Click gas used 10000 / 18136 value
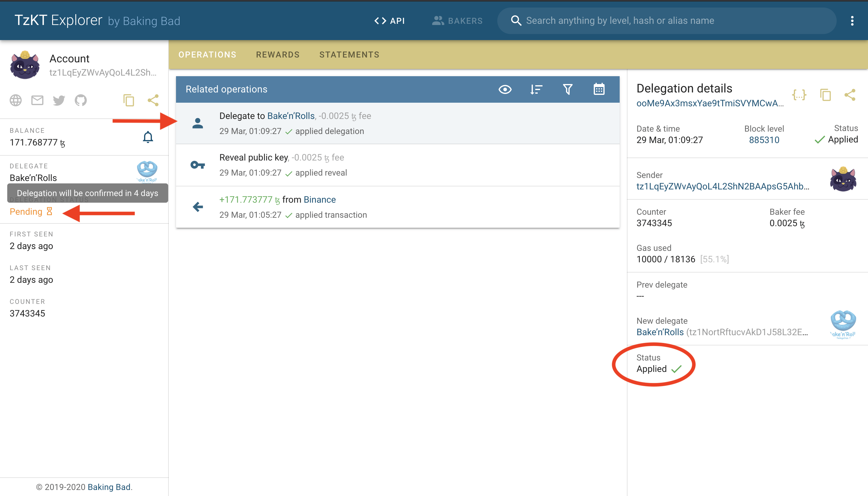This screenshot has width=868, height=496. tap(666, 259)
